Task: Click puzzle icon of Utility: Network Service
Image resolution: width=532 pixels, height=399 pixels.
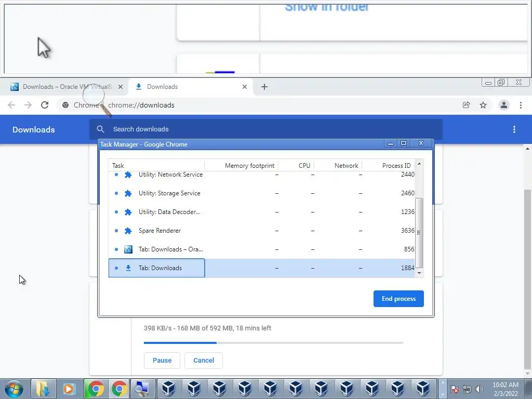Action: point(128,175)
